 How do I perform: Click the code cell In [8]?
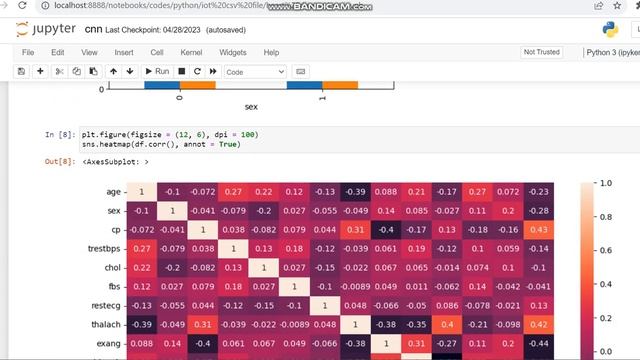pos(359,139)
